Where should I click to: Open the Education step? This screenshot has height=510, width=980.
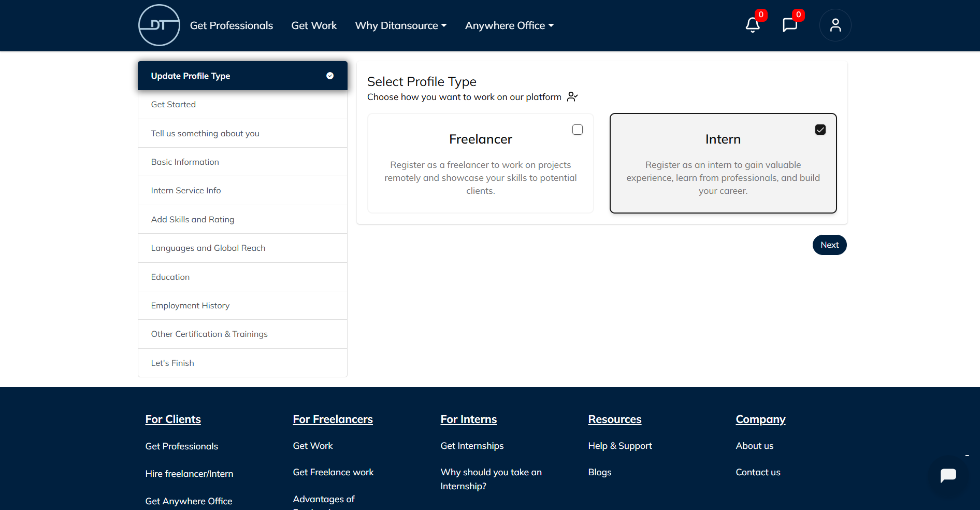click(x=242, y=277)
